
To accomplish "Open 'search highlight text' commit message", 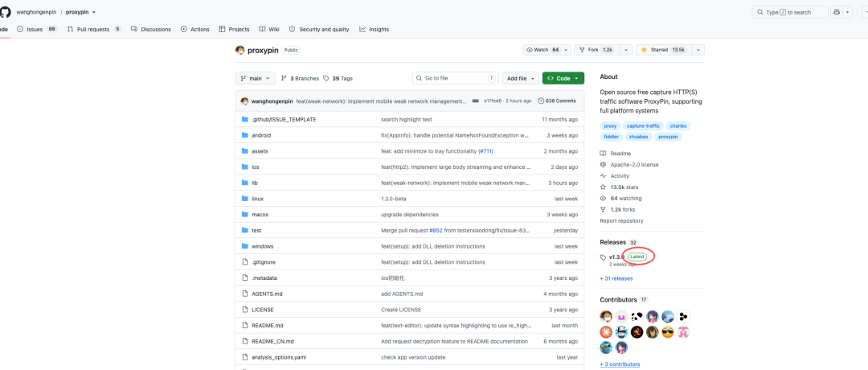I will click(407, 119).
